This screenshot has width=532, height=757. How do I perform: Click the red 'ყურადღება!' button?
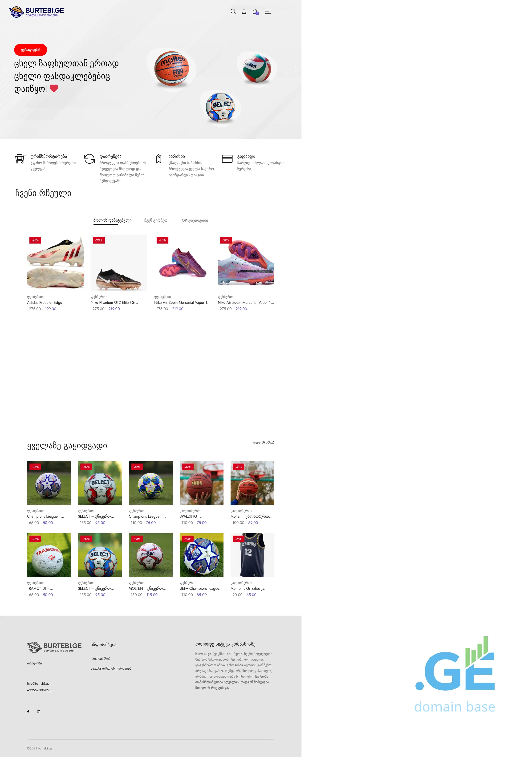click(x=31, y=50)
